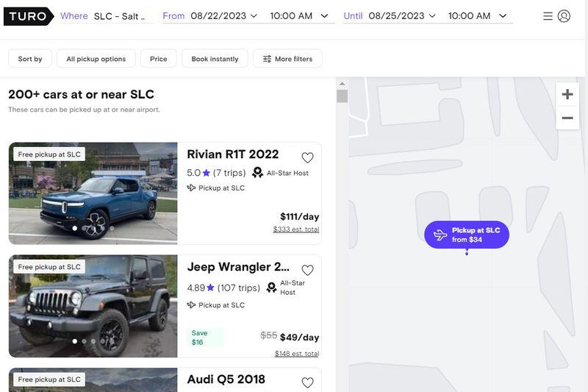The height and width of the screenshot is (392, 588).
Task: Open the Jeep Wrangler photo
Action: (93, 306)
